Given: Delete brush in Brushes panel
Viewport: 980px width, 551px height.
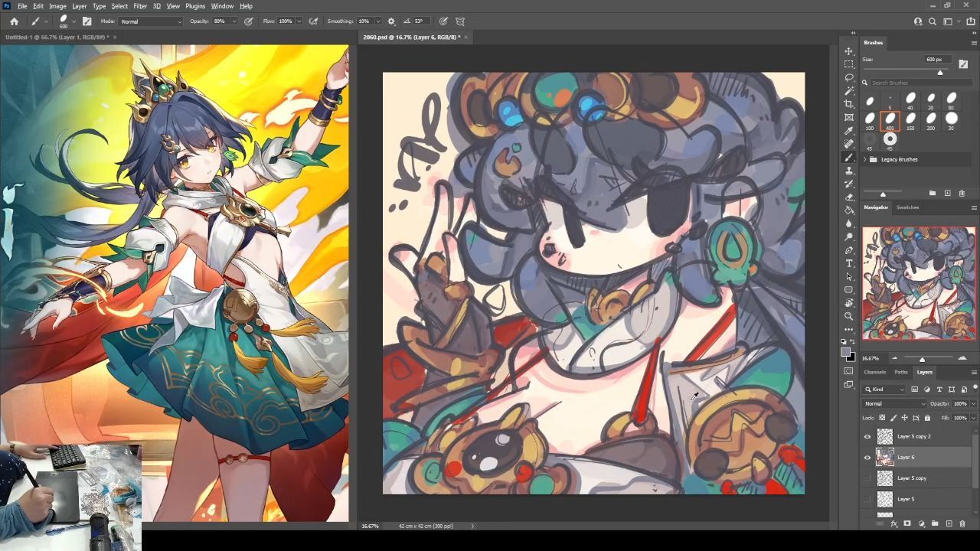Looking at the screenshot, I should (962, 193).
